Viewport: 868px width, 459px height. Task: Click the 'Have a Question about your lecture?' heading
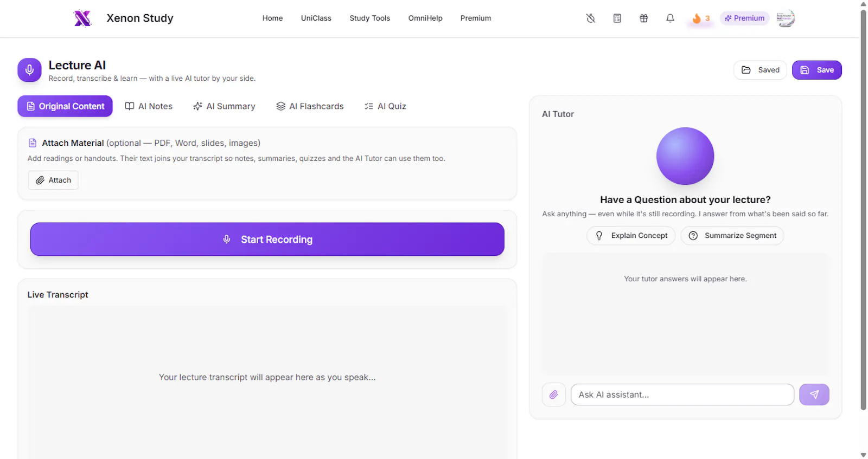(685, 200)
